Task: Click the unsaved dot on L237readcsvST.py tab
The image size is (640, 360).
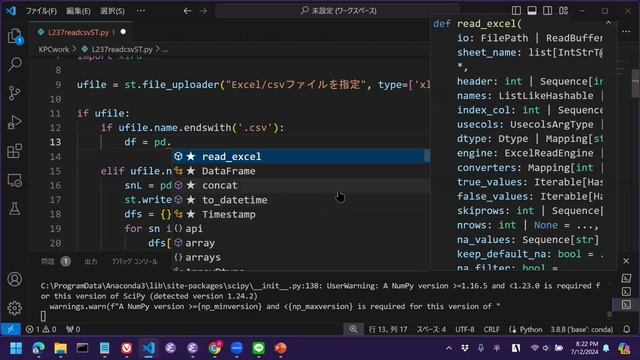Action: pos(123,31)
